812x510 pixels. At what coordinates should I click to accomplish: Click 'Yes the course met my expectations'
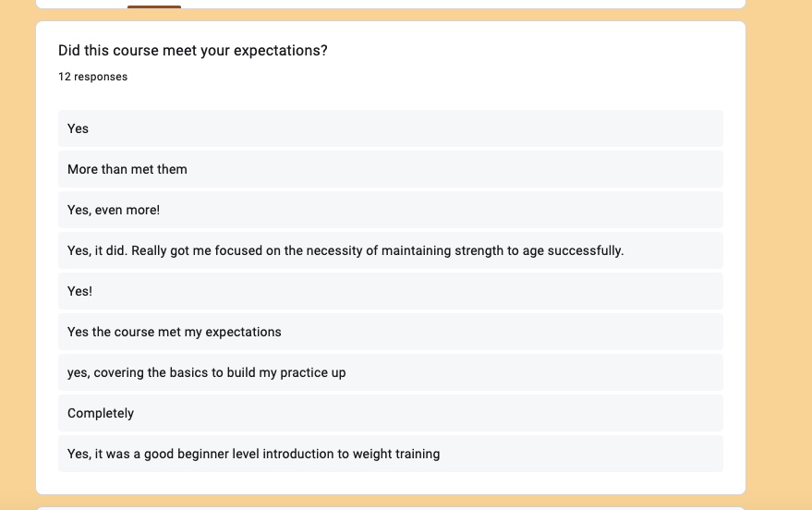174,332
